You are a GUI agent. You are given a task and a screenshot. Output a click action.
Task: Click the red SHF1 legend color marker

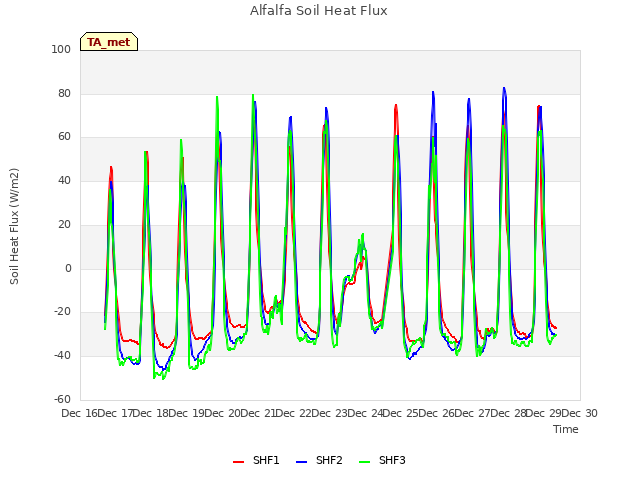coord(238,462)
